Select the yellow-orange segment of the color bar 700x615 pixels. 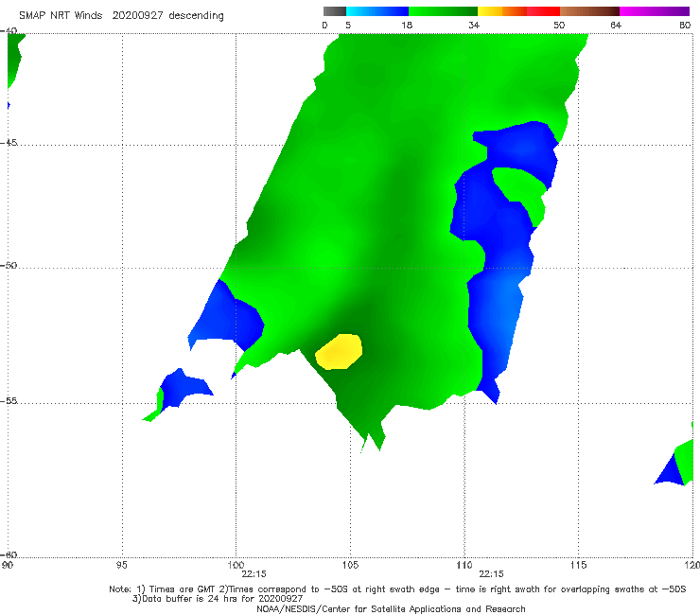click(x=501, y=11)
